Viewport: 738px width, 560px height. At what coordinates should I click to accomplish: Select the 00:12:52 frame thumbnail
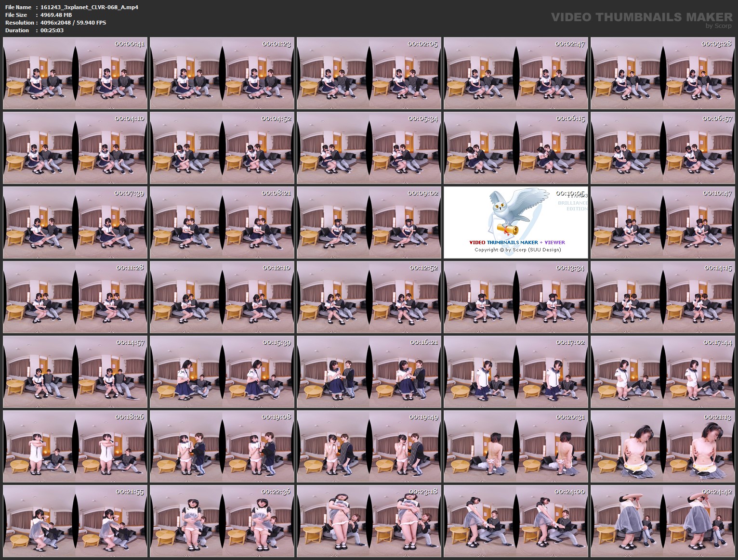pyautogui.click(x=368, y=298)
